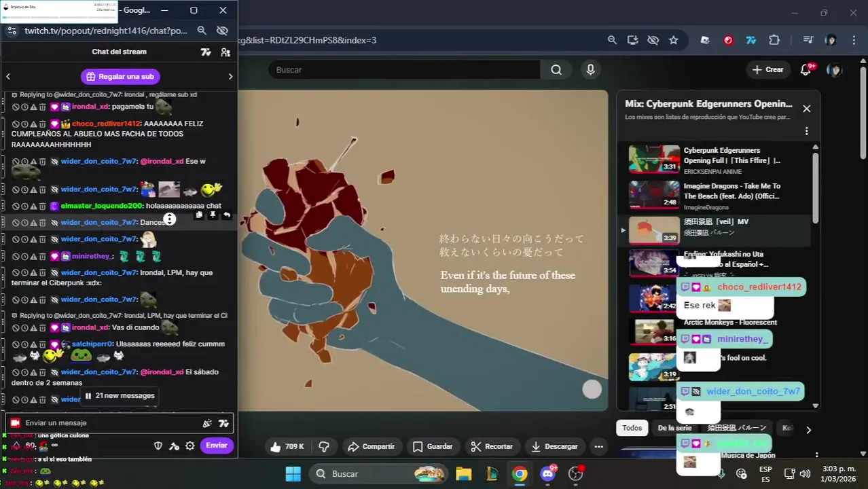Open red circular extension icon in Chrome
Image resolution: width=868 pixels, height=489 pixels.
728,40
